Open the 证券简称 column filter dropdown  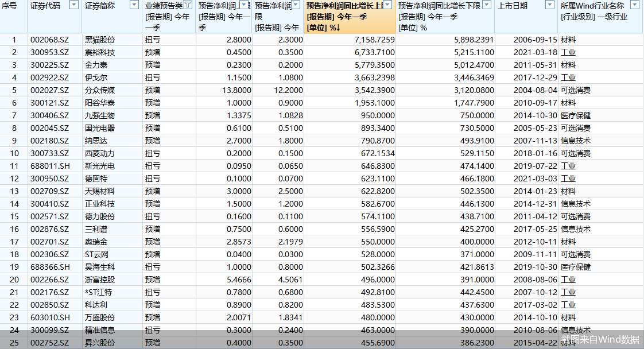pos(134,5)
